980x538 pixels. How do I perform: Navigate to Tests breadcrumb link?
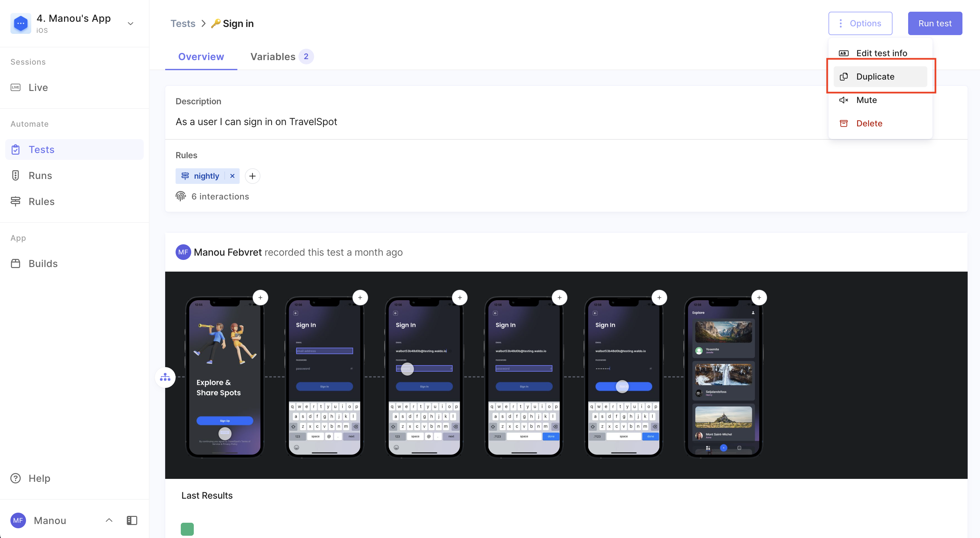tap(183, 24)
